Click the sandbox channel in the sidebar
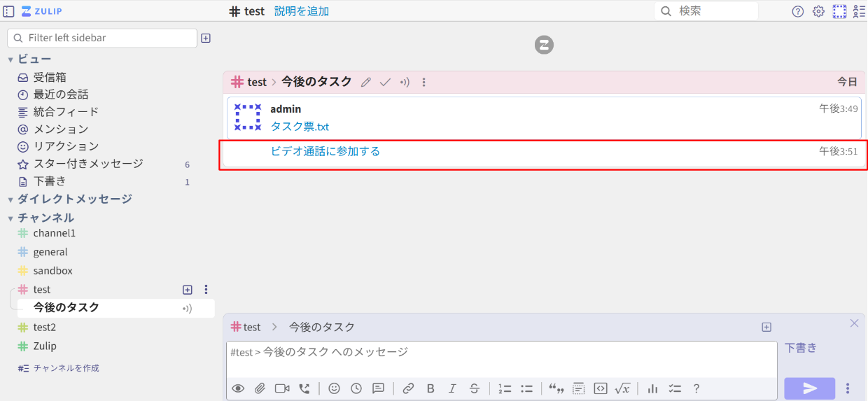The image size is (868, 401). point(52,271)
